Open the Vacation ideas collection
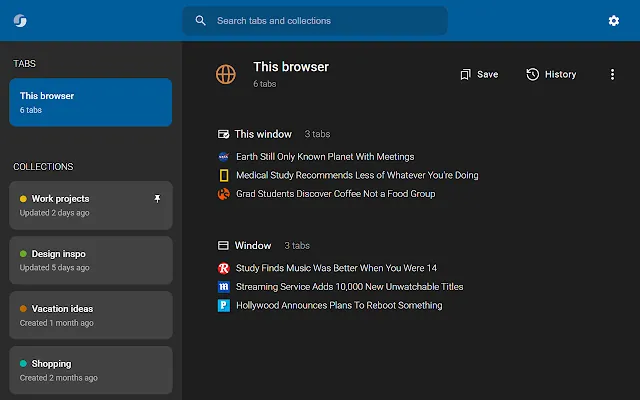 [x=91, y=315]
